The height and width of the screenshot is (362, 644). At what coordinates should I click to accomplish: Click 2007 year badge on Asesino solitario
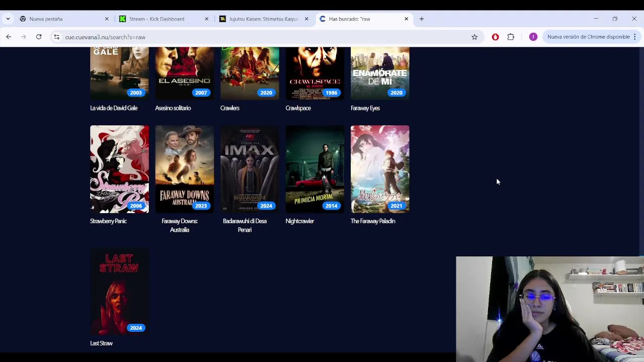pyautogui.click(x=201, y=93)
